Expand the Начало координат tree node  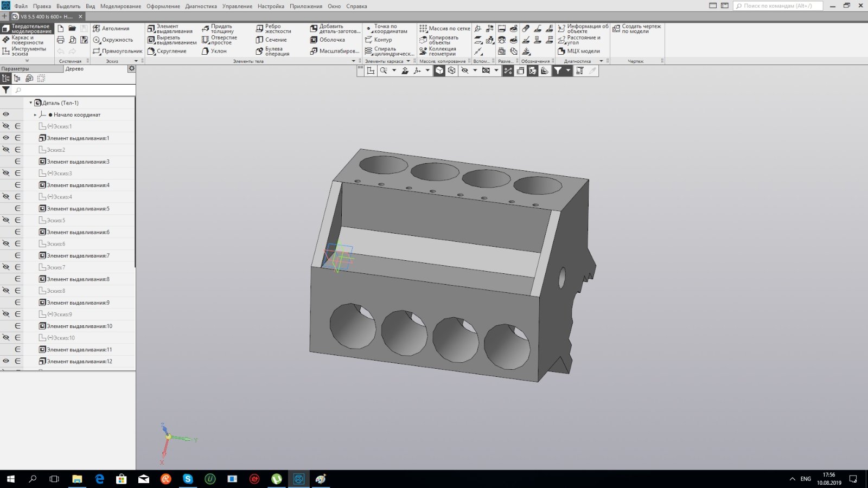point(35,115)
